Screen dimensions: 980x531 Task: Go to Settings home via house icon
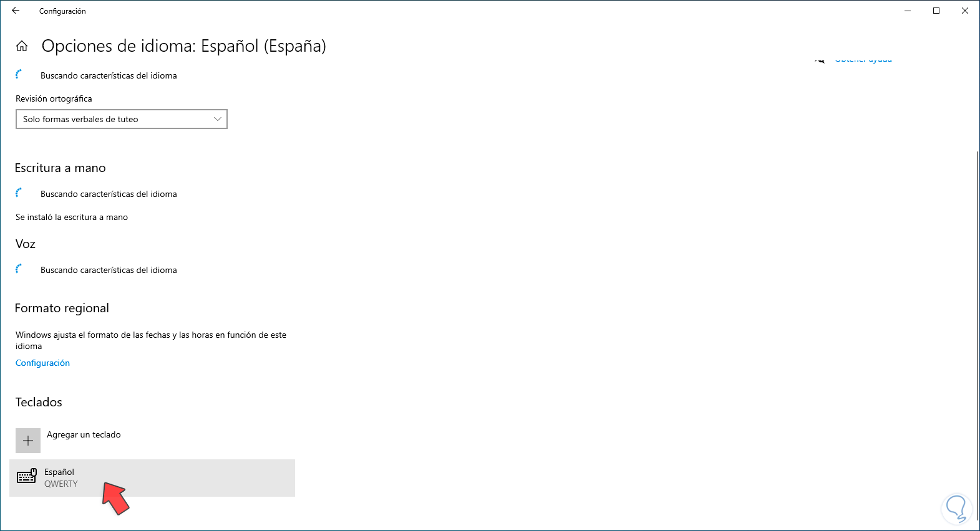click(22, 46)
